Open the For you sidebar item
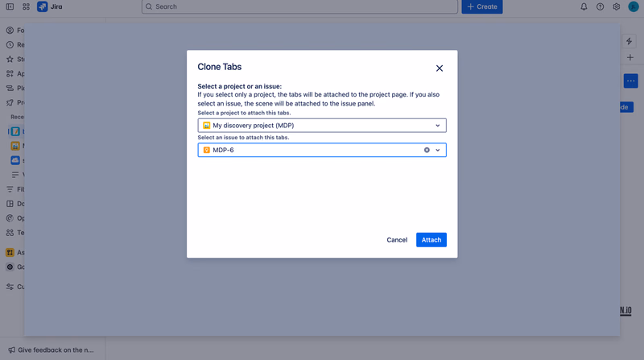This screenshot has height=360, width=644. click(15, 31)
